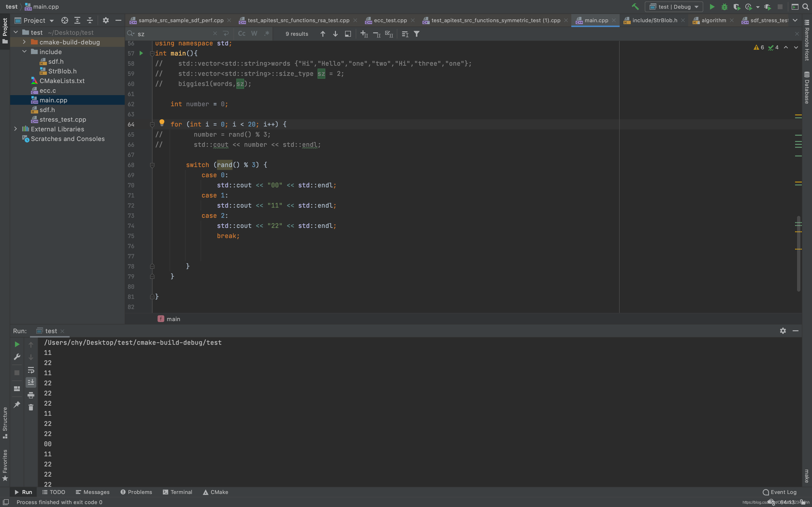Start debugging with the bug icon

(724, 7)
